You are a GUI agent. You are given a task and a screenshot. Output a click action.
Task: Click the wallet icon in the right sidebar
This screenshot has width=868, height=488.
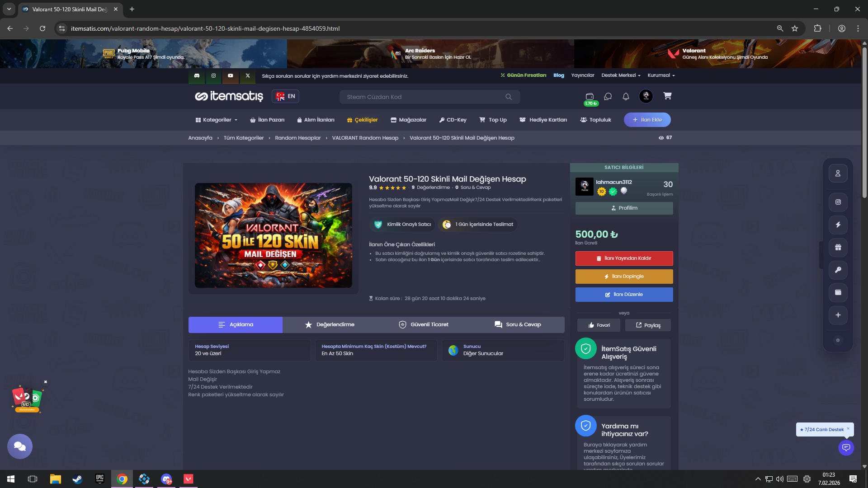(838, 292)
